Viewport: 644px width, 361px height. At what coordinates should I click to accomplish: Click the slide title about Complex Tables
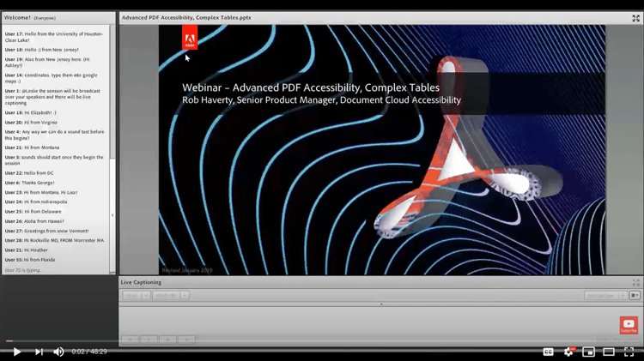[x=311, y=87]
